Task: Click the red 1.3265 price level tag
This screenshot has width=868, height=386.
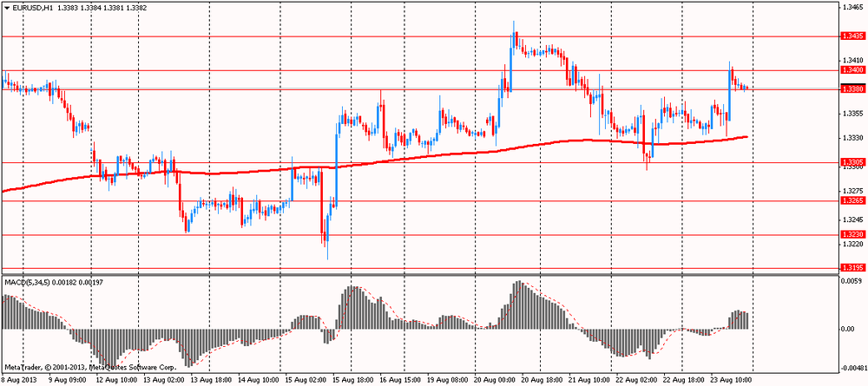Action: point(852,200)
